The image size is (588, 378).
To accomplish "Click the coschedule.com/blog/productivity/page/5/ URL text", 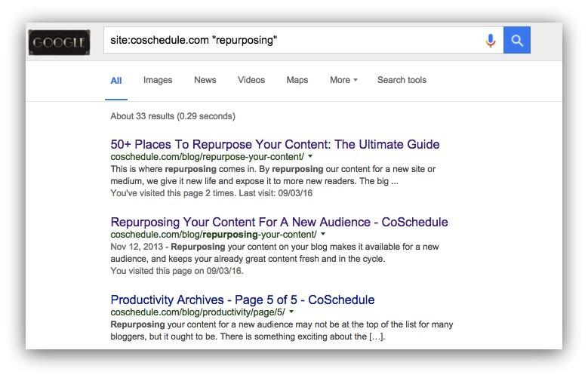I will (198, 312).
